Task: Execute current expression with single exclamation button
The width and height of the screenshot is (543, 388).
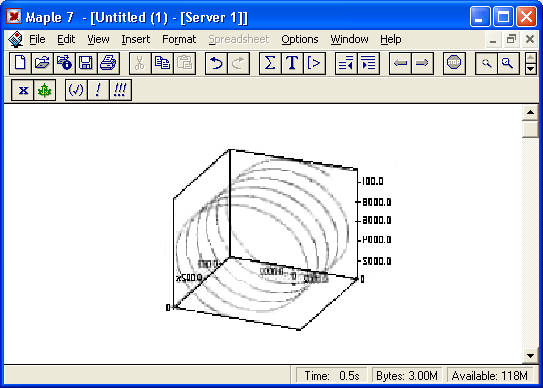Action: 98,90
